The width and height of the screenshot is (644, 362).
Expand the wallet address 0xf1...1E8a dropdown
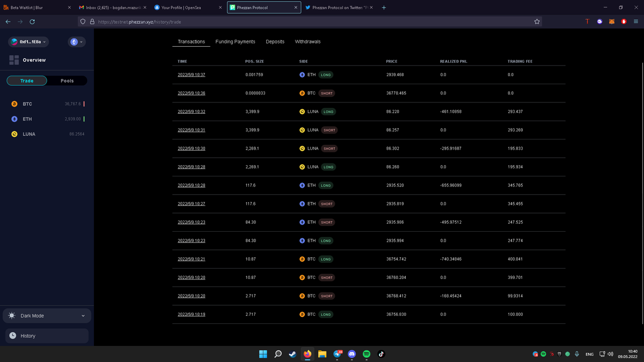pyautogui.click(x=28, y=42)
